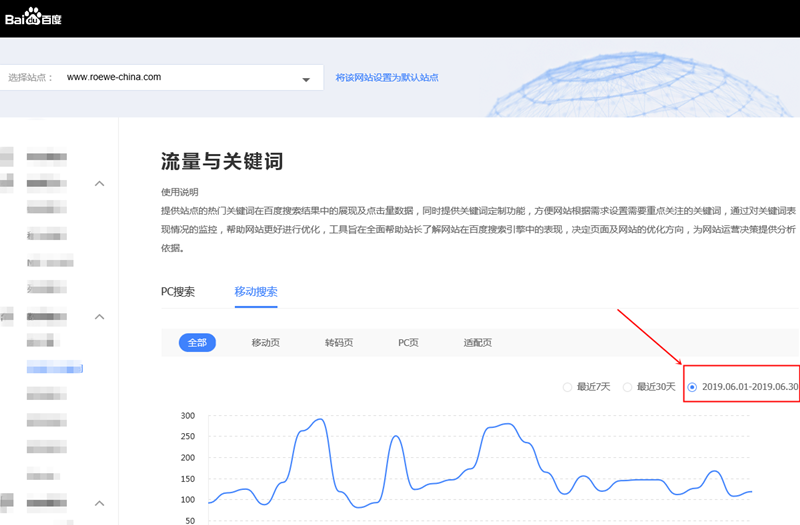Viewport: 800px width, 525px height.
Task: Filter by 转码页
Action: 339,343
